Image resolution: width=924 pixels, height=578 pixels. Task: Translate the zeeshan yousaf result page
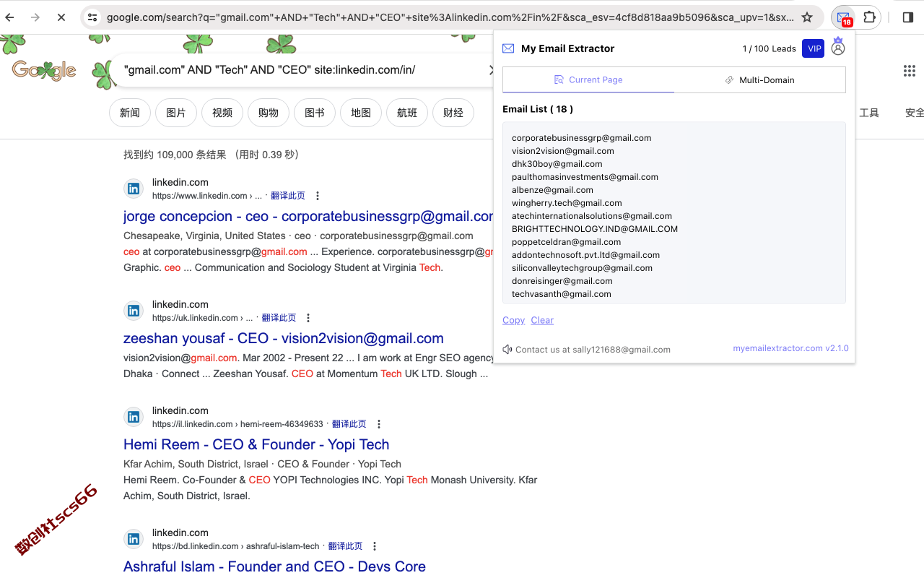[279, 318]
